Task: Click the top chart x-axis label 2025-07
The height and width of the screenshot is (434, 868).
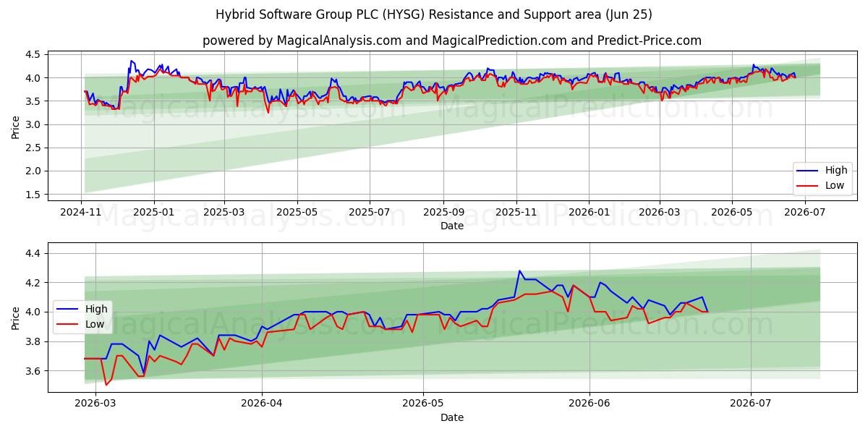Action: [x=370, y=211]
